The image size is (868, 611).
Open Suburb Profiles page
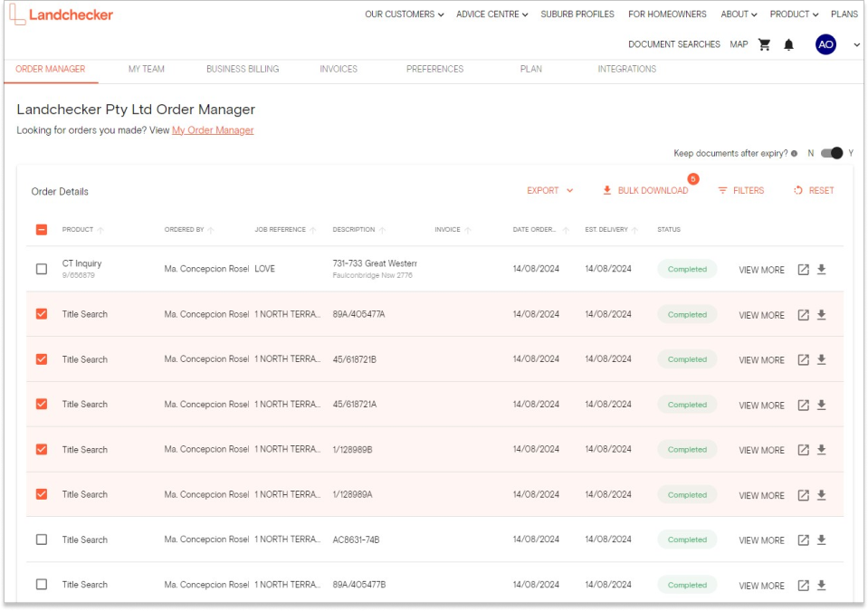pos(577,14)
